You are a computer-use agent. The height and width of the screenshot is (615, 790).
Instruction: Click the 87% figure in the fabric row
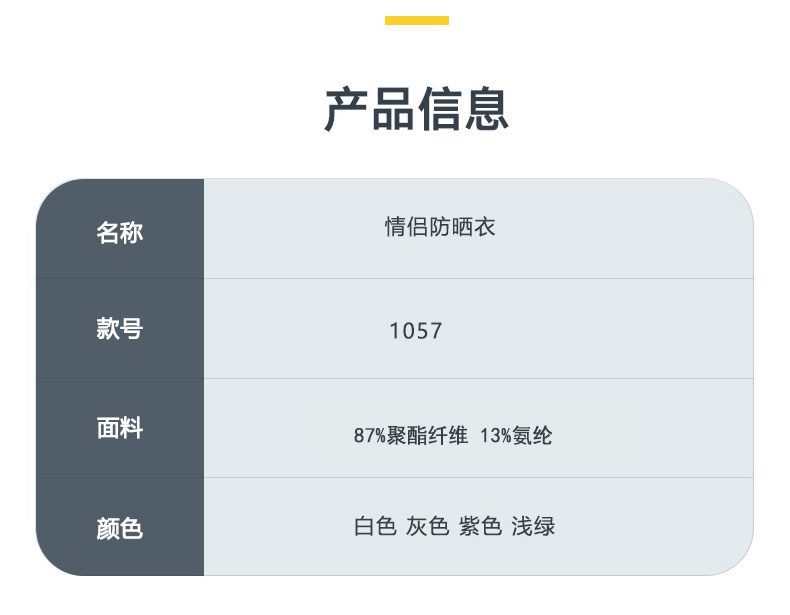[368, 436]
